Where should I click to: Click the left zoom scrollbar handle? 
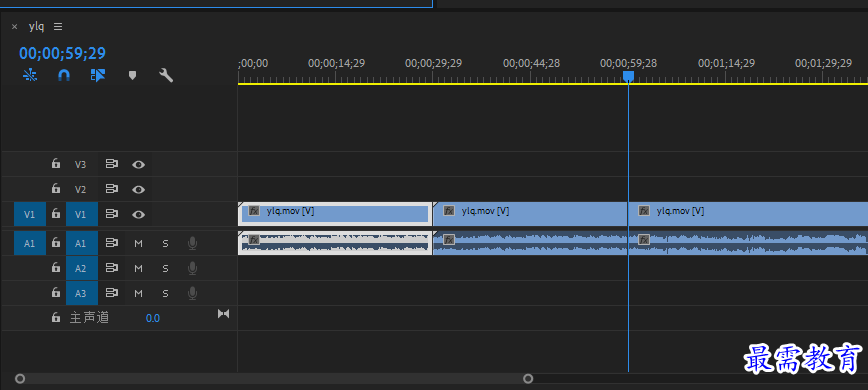pyautogui.click(x=20, y=379)
